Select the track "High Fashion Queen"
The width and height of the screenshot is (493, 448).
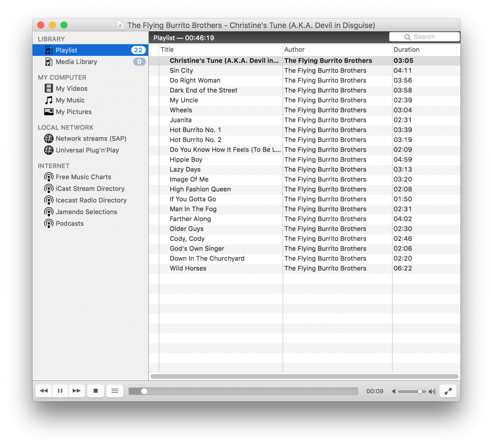tap(304, 189)
